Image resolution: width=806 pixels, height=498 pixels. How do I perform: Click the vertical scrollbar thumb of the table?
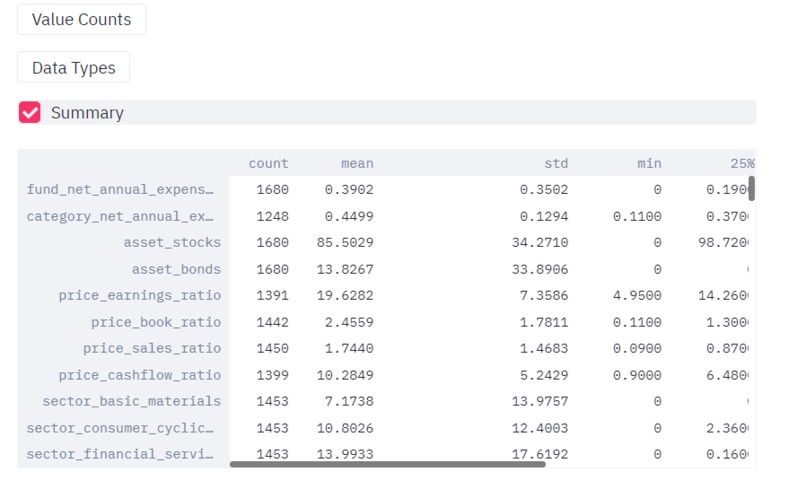click(x=752, y=189)
